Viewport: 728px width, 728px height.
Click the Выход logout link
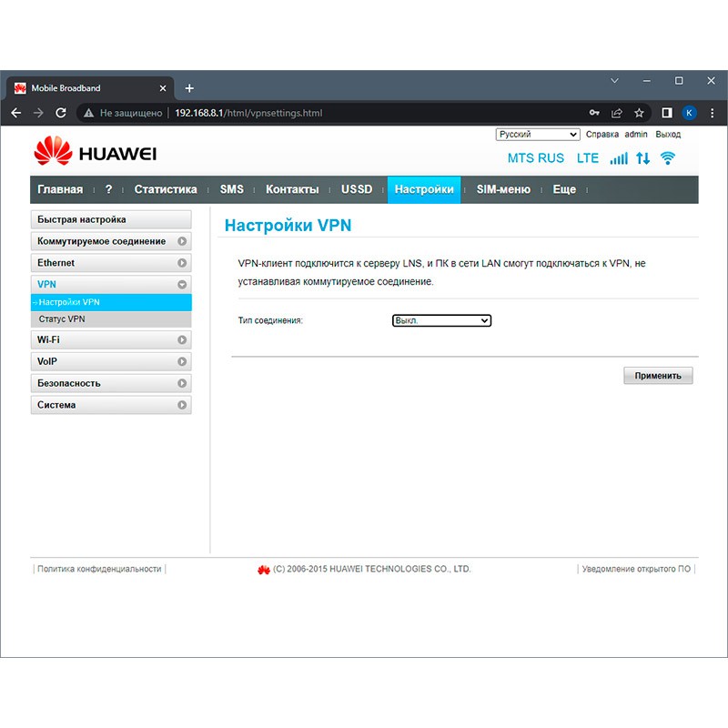[x=668, y=135]
